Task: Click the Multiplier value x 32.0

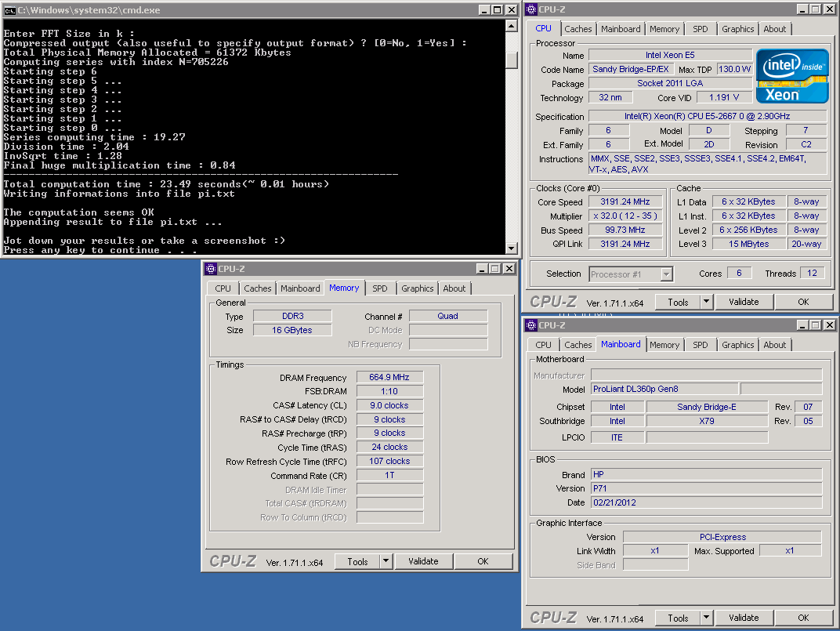Action: tap(625, 216)
